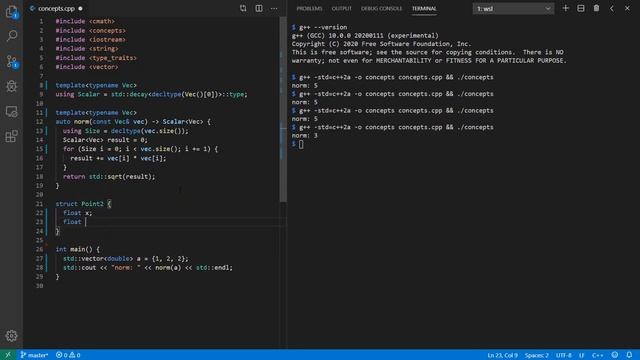Create a new terminal with plus icon
640x360 pixels.
565,8
